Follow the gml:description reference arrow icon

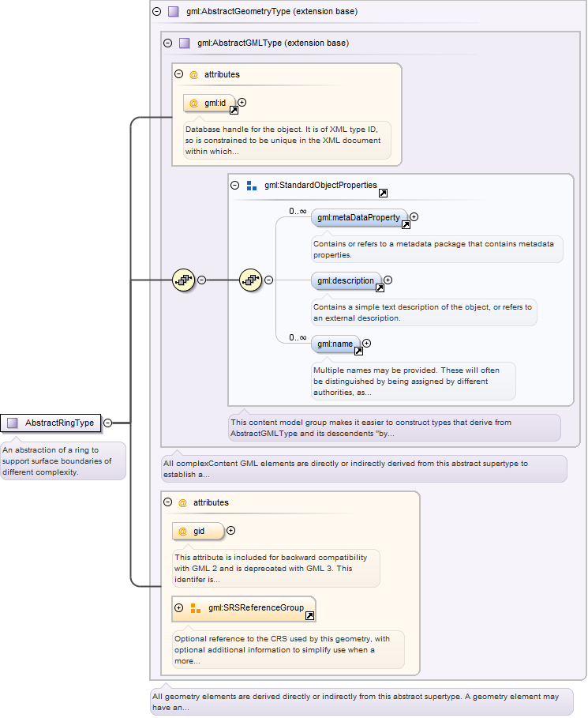point(380,288)
